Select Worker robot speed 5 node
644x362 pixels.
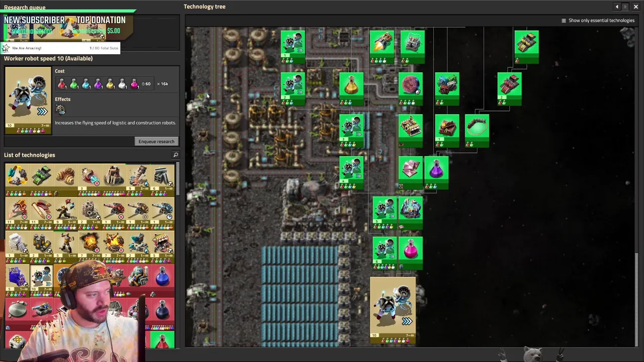tap(385, 213)
